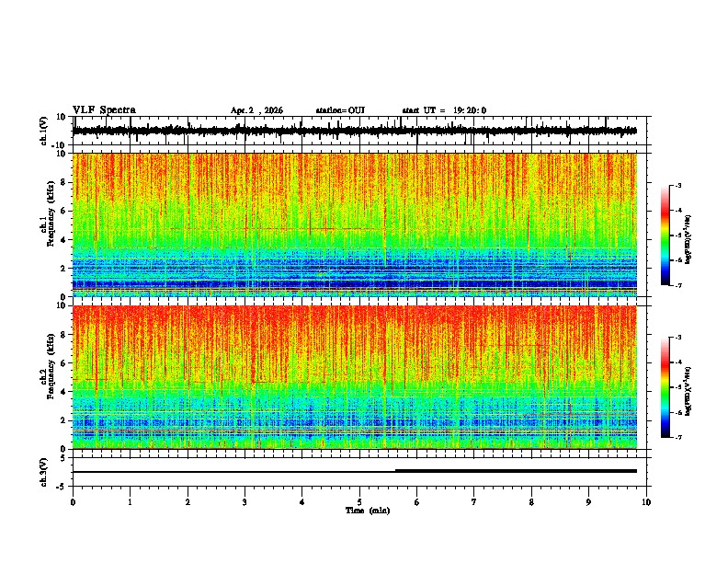Viewport: 728px width, 563px height.
Task: Click the "6" kHz tick on ch.2 frequency axis
Action: coord(63,363)
